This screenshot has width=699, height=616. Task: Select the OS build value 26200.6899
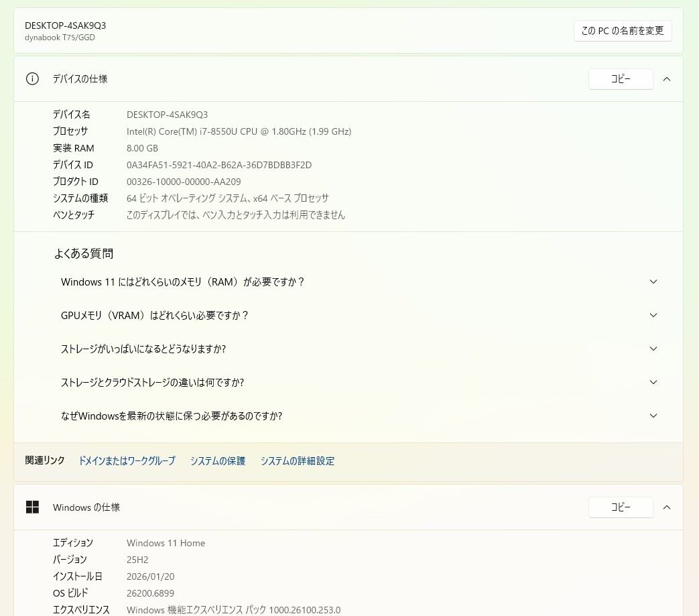150,593
